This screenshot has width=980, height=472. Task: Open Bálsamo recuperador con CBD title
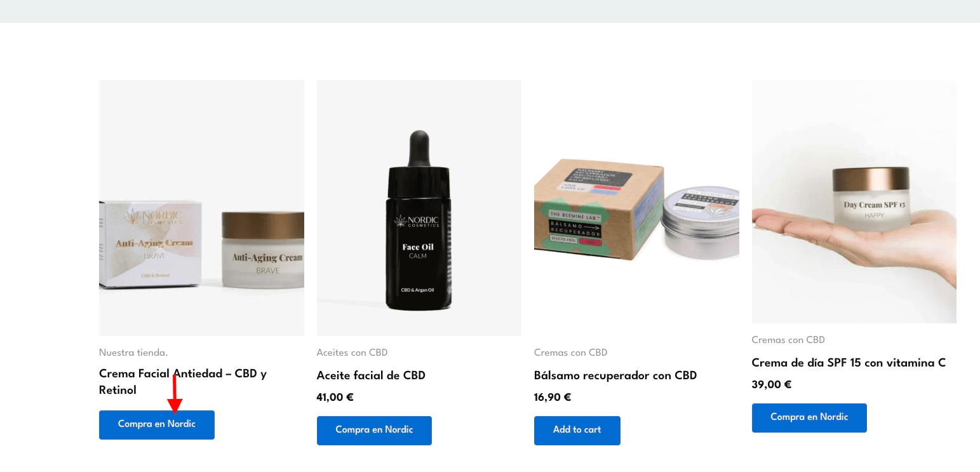tap(615, 375)
